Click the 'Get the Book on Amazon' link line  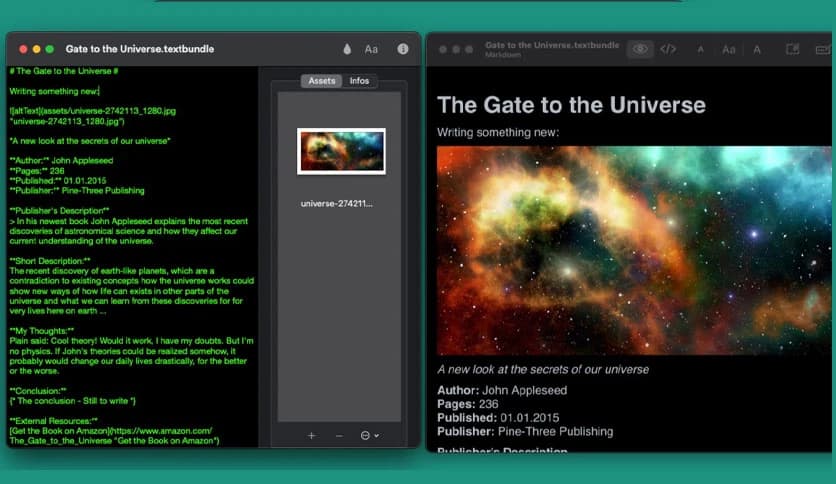114,436
